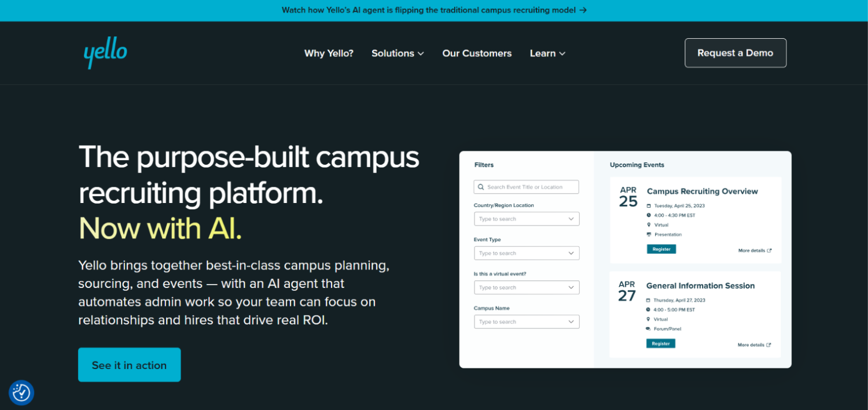Screen dimensions: 868x410
Task: Focus the Search Event Title or Location field
Action: (526, 187)
